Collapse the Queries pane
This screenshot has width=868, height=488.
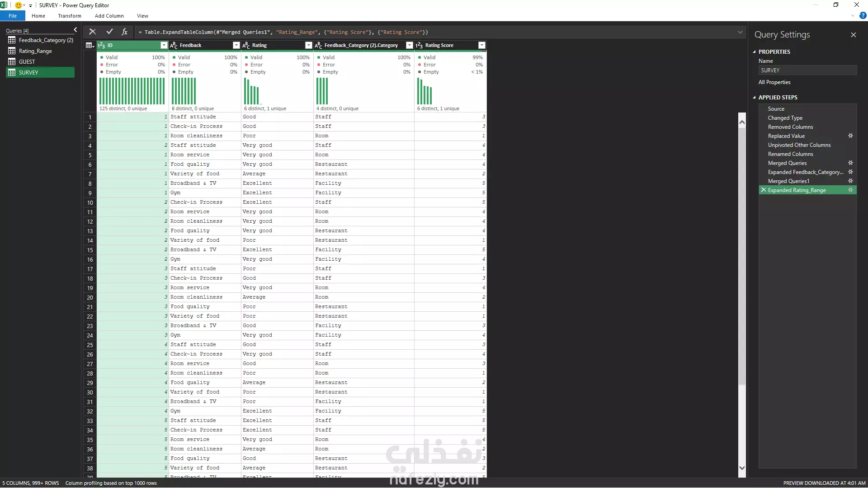[75, 30]
